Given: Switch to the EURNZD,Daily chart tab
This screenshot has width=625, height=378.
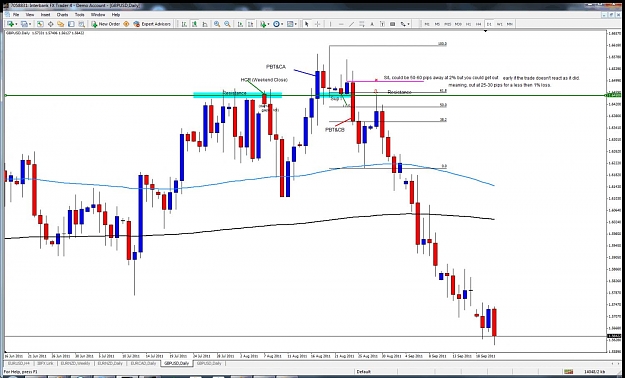Looking at the screenshot, I should coord(110,363).
